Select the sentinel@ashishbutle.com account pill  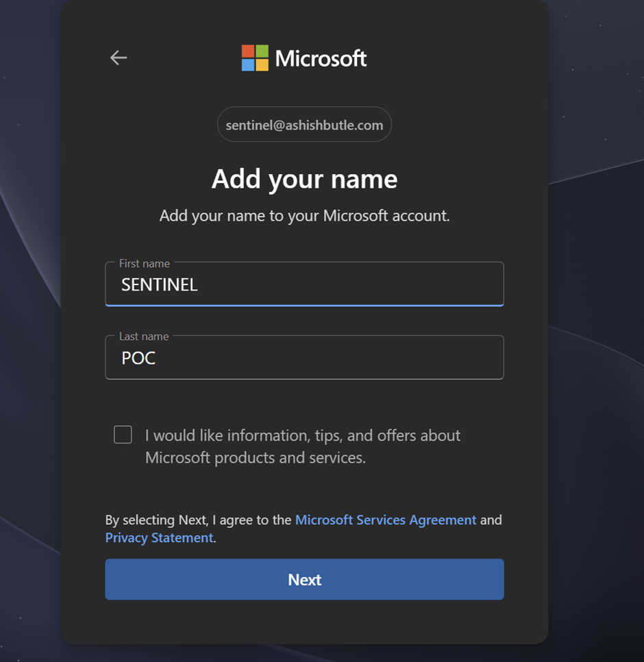pos(304,126)
